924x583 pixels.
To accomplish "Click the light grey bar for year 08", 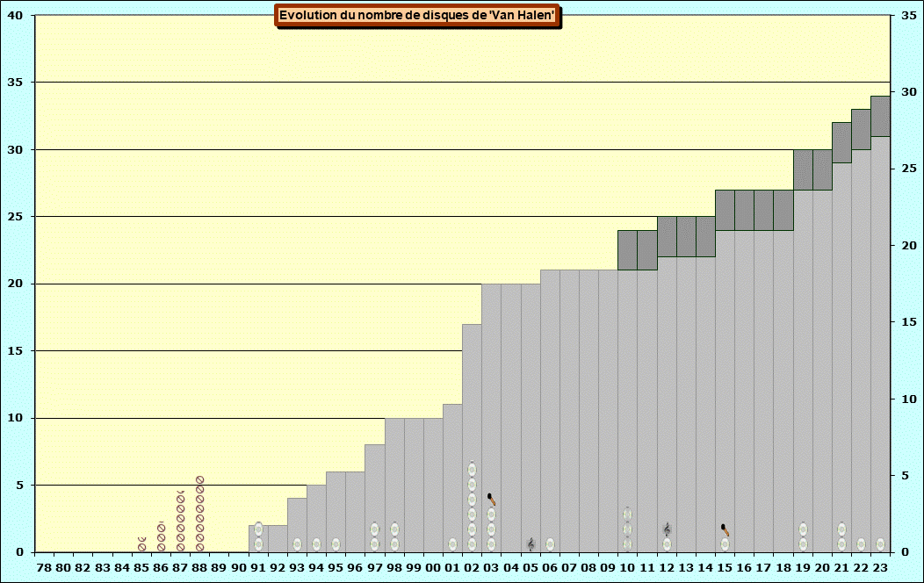I will coord(588,411).
